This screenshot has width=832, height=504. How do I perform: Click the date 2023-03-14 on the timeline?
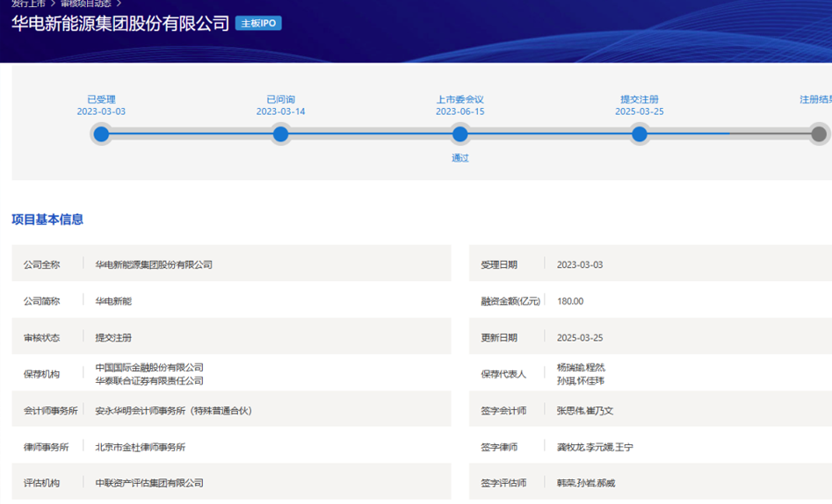[x=280, y=112]
